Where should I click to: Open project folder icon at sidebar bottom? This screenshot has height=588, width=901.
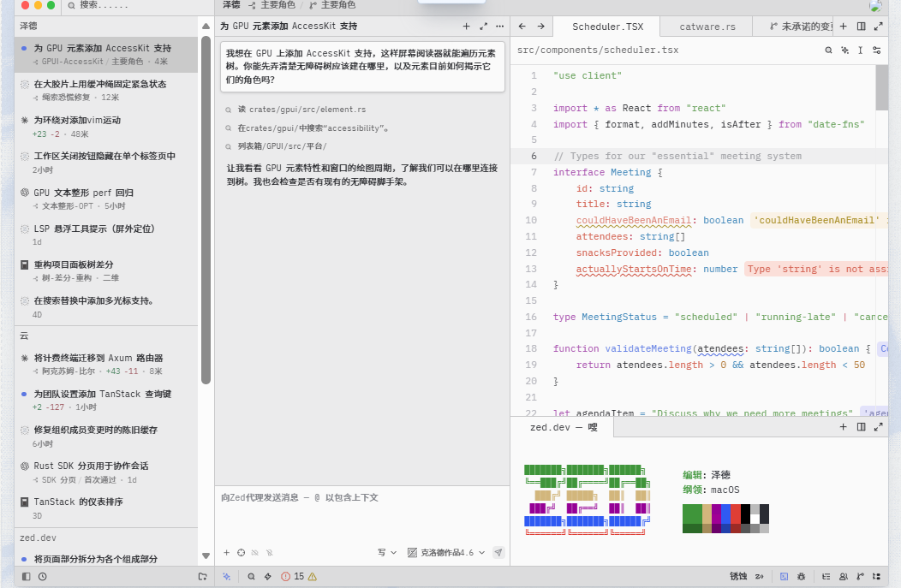tap(202, 577)
